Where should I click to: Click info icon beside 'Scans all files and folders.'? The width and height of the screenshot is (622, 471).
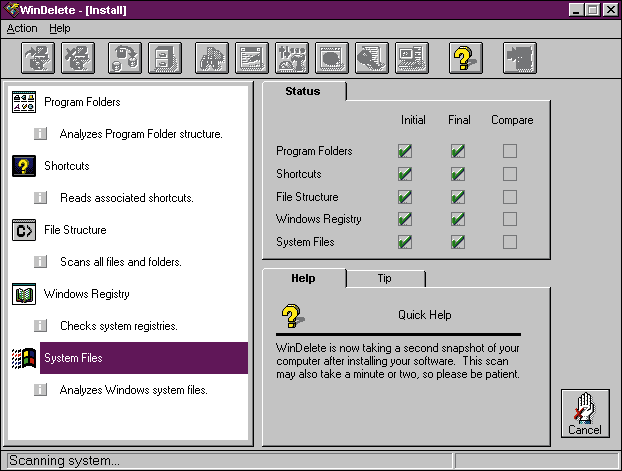point(40,262)
